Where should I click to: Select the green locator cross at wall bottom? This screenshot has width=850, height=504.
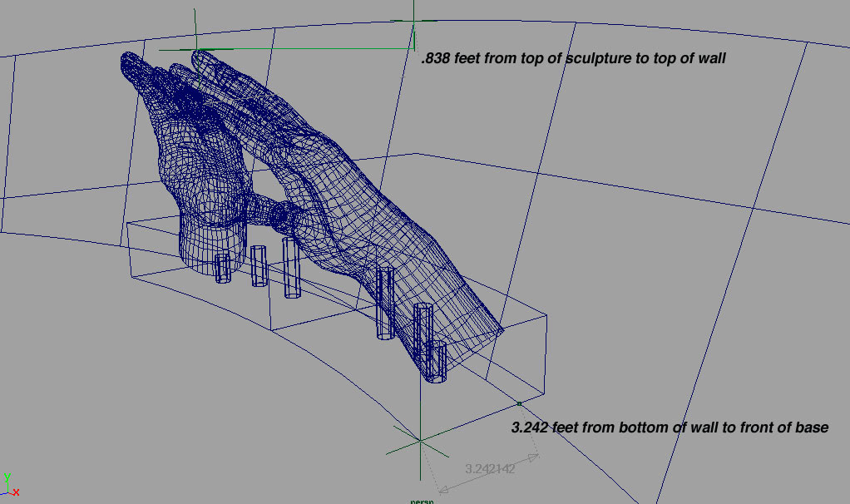pyautogui.click(x=419, y=439)
